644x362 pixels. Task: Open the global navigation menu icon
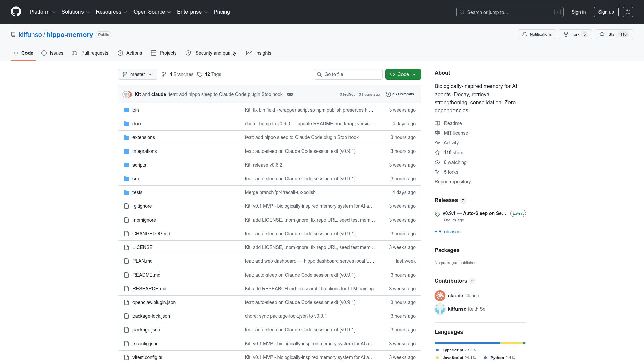(x=628, y=12)
